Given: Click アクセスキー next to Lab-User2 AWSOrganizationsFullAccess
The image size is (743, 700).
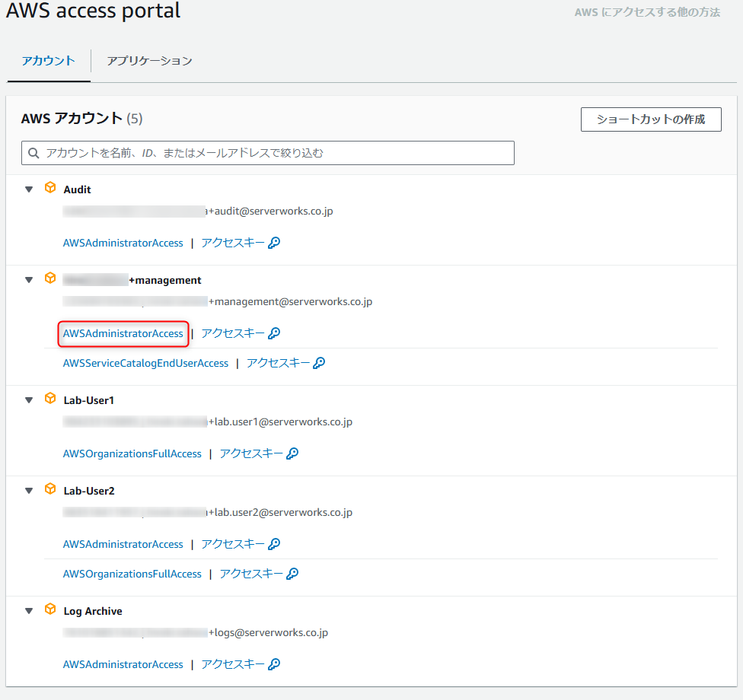Looking at the screenshot, I should (251, 574).
